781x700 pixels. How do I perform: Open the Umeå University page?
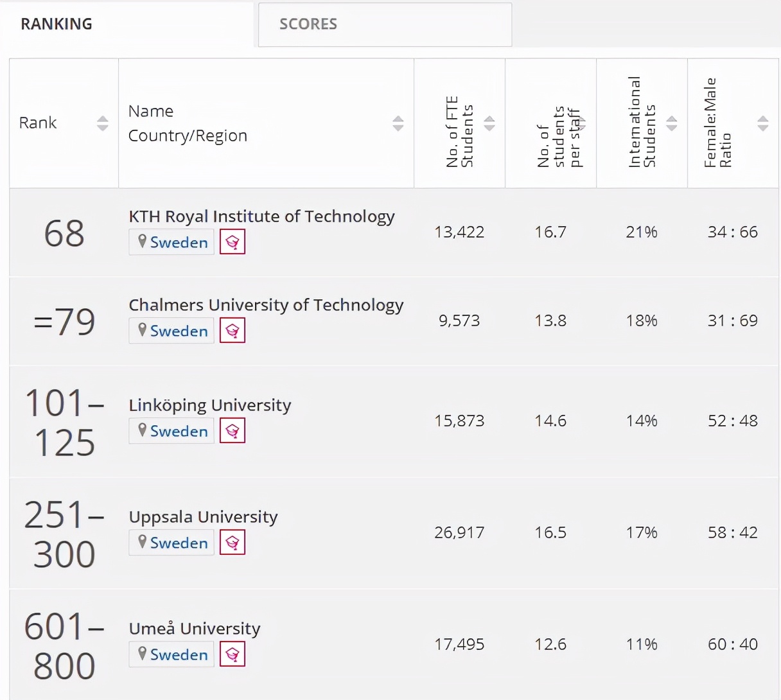click(195, 629)
